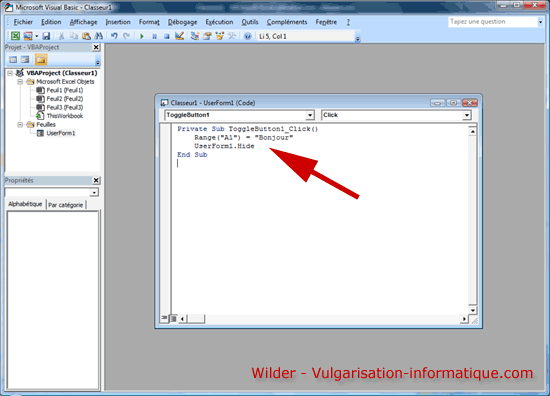The image size is (550, 396).
Task: Toggle design mode icon in the toolbar
Action: point(179,36)
